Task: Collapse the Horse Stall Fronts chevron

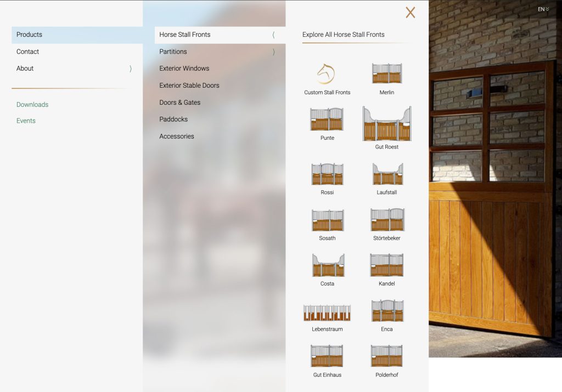Action: 273,35
